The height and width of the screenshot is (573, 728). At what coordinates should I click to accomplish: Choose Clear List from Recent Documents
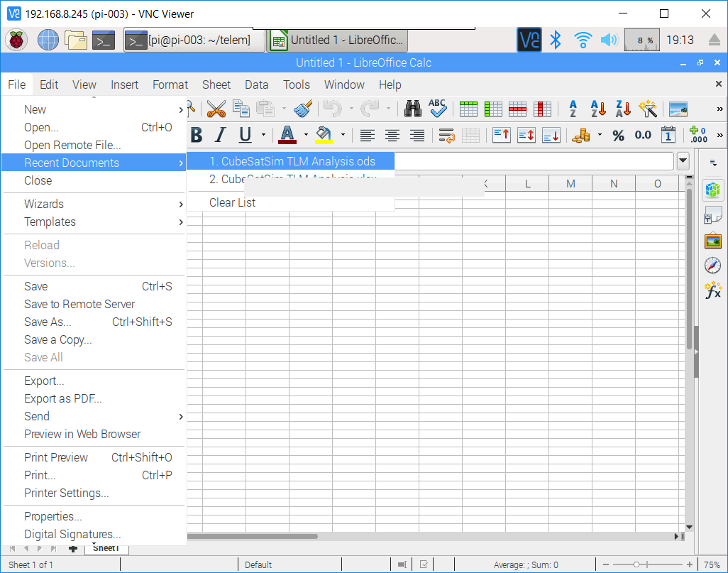(232, 202)
